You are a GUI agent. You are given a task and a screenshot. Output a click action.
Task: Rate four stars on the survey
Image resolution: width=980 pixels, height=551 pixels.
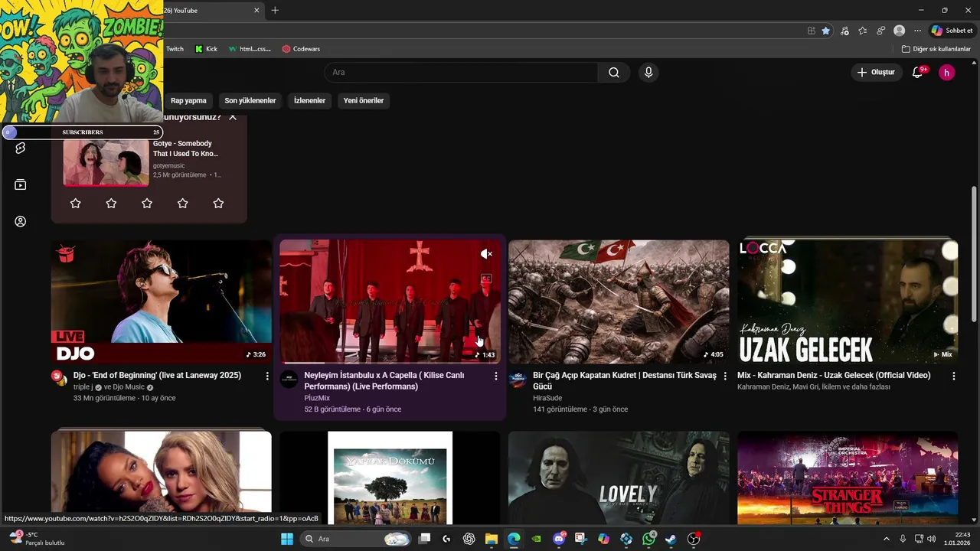(182, 203)
